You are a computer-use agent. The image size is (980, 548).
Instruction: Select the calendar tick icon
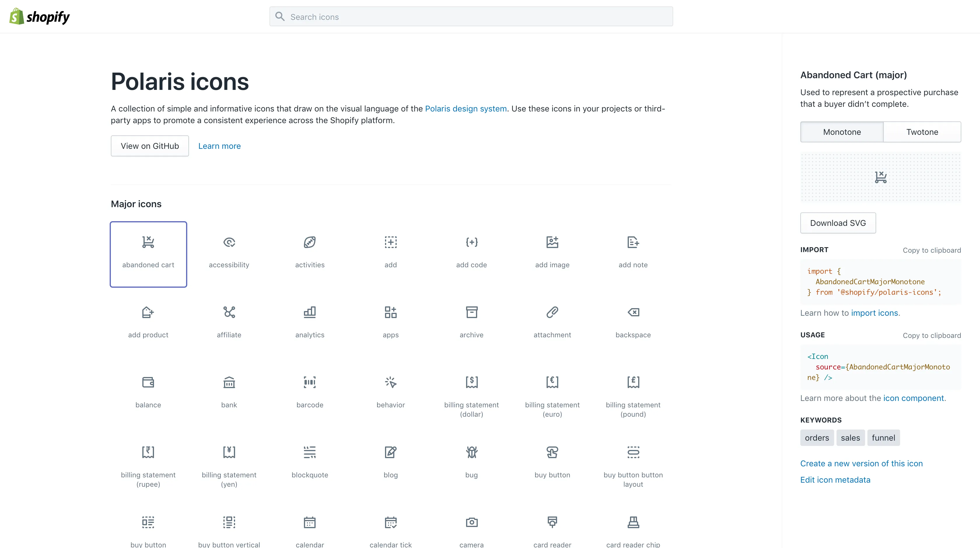click(x=390, y=522)
